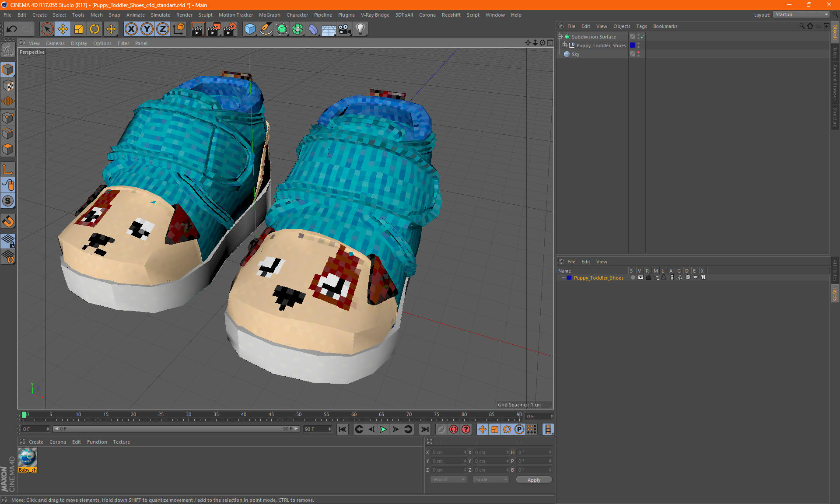Select the Live Selection tool

47,29
